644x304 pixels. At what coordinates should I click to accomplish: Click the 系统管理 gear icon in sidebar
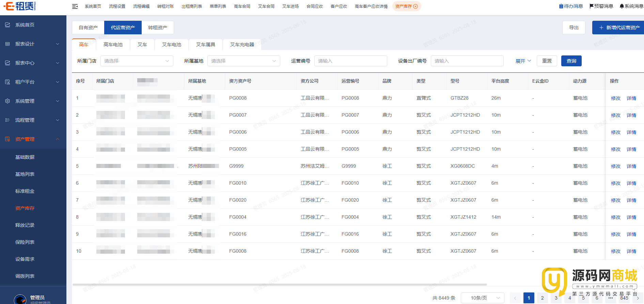point(7,101)
